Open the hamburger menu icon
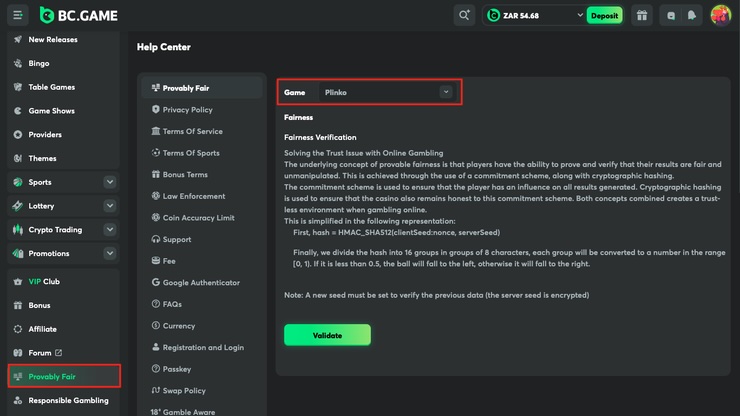Viewport: 740px width, 416px height. click(x=18, y=15)
